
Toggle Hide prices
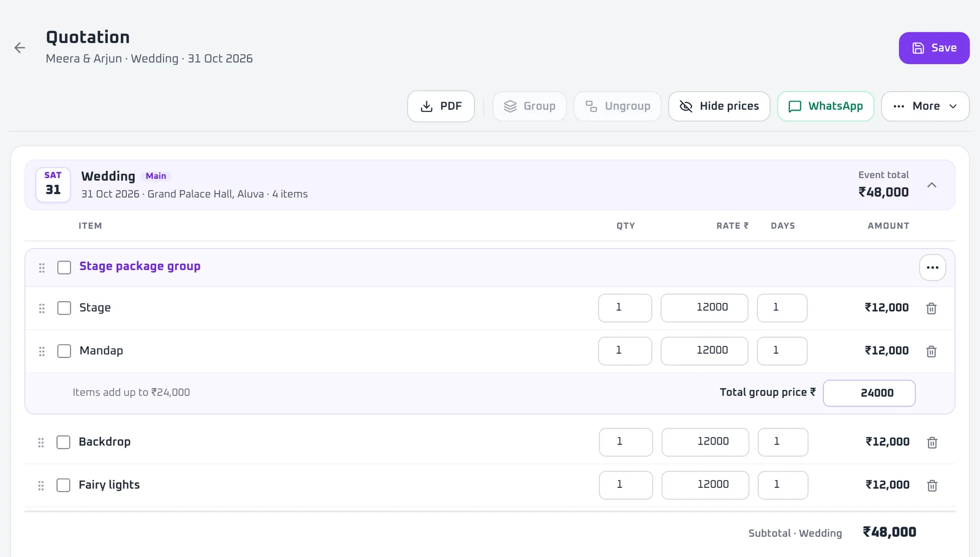click(719, 107)
